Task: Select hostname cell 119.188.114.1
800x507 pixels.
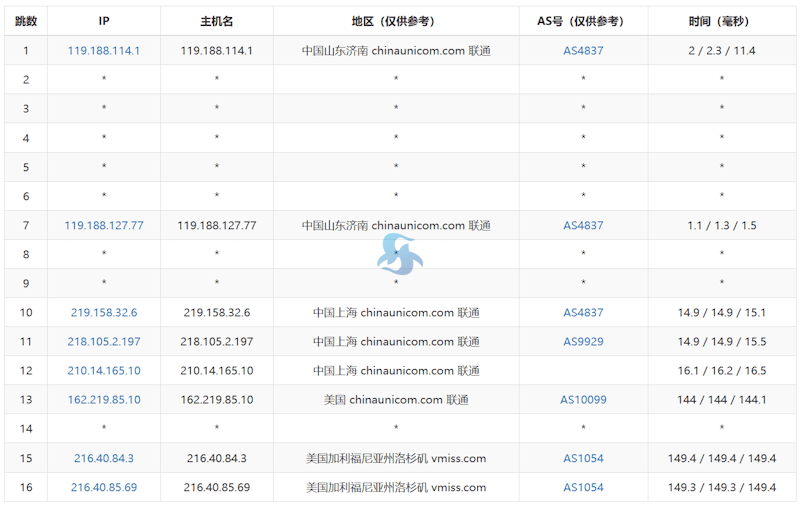Action: 217,50
